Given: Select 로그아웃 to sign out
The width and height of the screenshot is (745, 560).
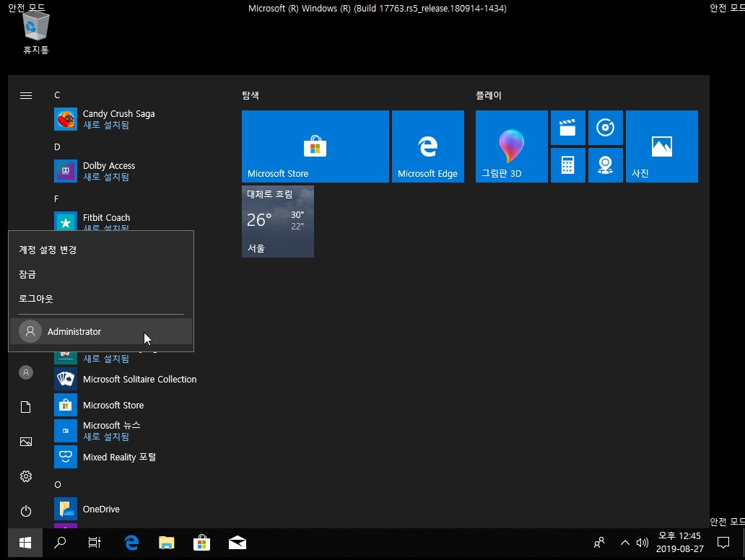Looking at the screenshot, I should click(101, 299).
